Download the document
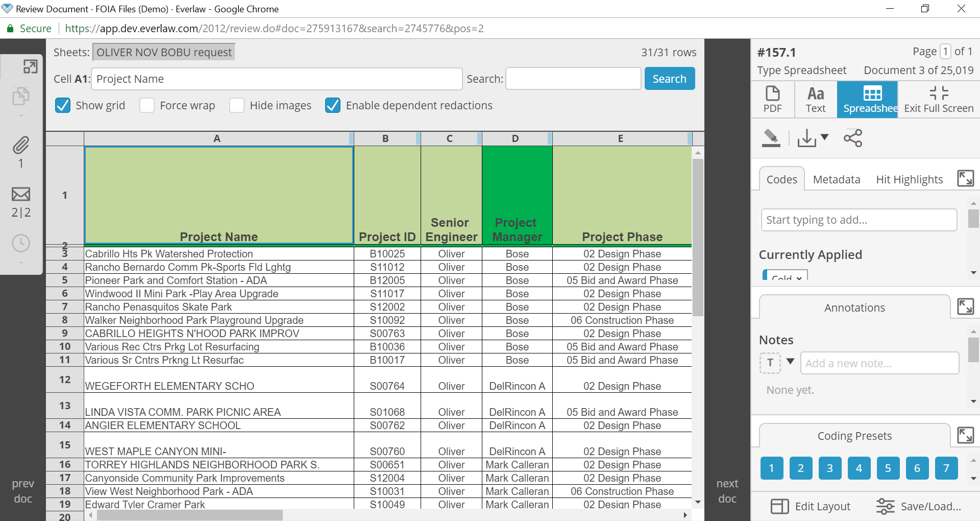This screenshot has height=521, width=980. (806, 137)
